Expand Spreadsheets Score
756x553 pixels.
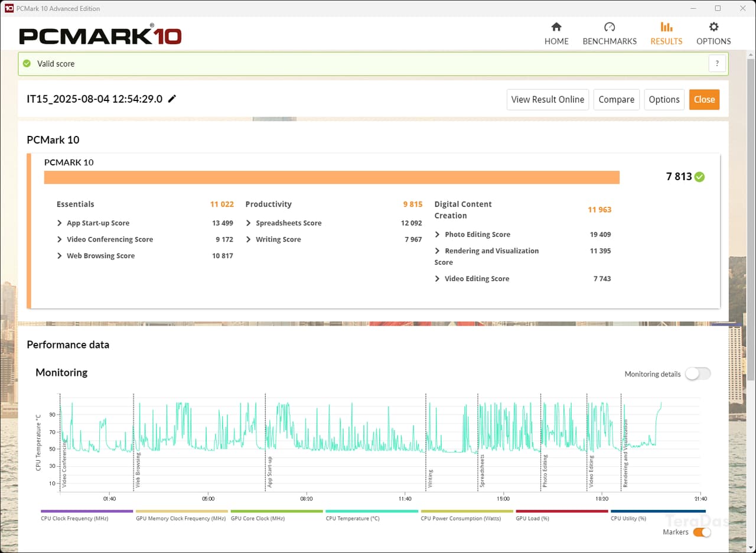point(249,223)
